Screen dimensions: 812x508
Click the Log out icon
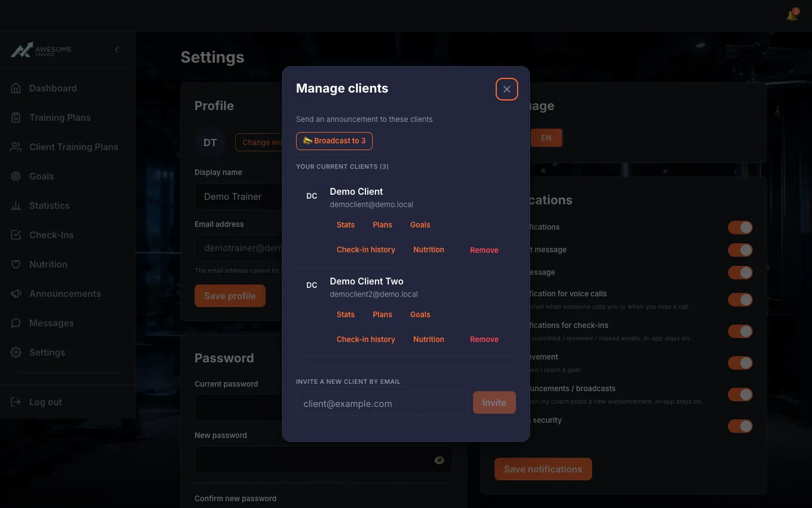[16, 402]
